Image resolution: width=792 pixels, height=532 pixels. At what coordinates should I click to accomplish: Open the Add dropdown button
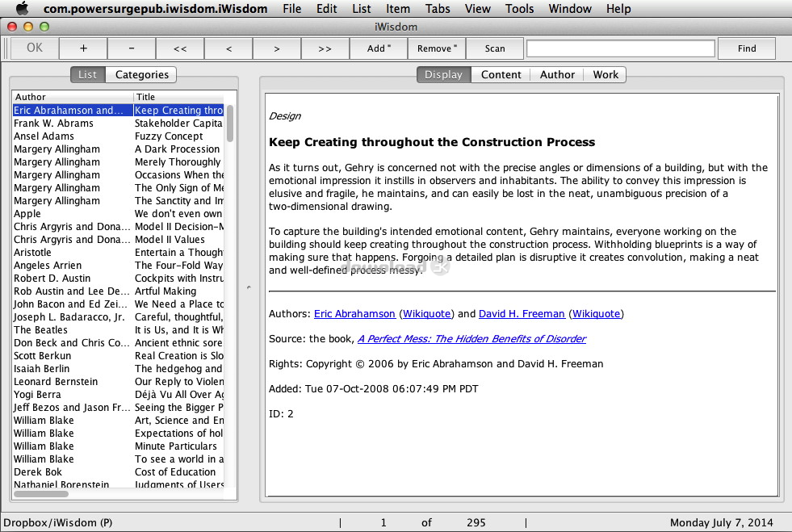(379, 48)
